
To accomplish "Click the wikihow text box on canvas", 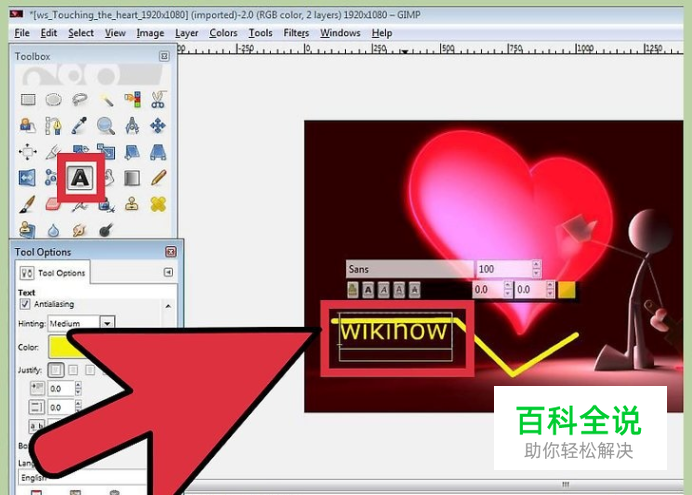I will pyautogui.click(x=395, y=337).
